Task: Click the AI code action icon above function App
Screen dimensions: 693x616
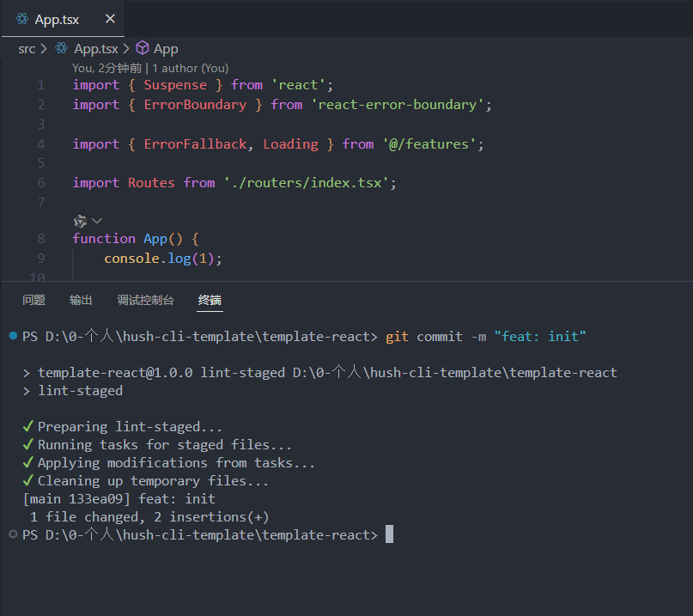Action: [x=80, y=221]
